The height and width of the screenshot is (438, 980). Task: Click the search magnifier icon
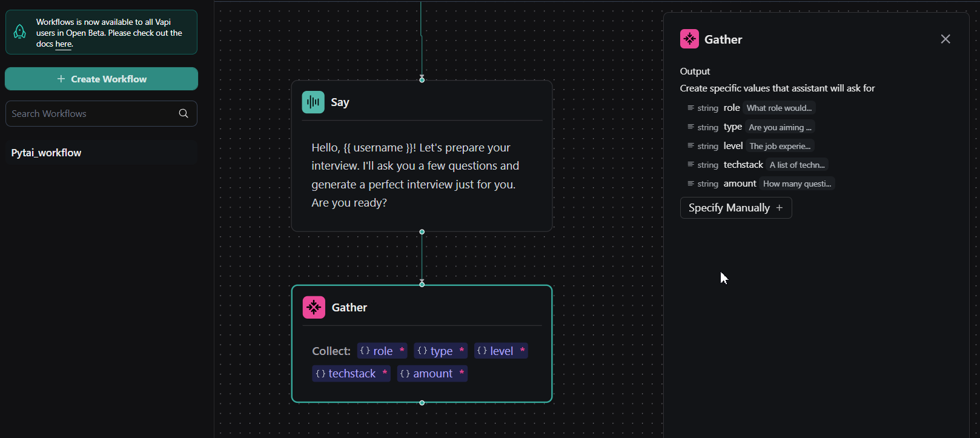pos(184,113)
